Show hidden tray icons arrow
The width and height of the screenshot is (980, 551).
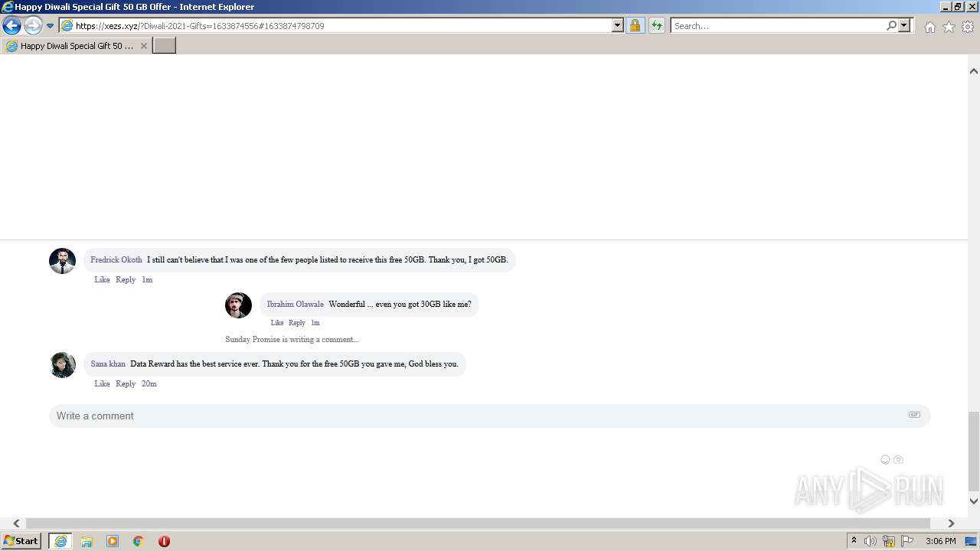[854, 541]
